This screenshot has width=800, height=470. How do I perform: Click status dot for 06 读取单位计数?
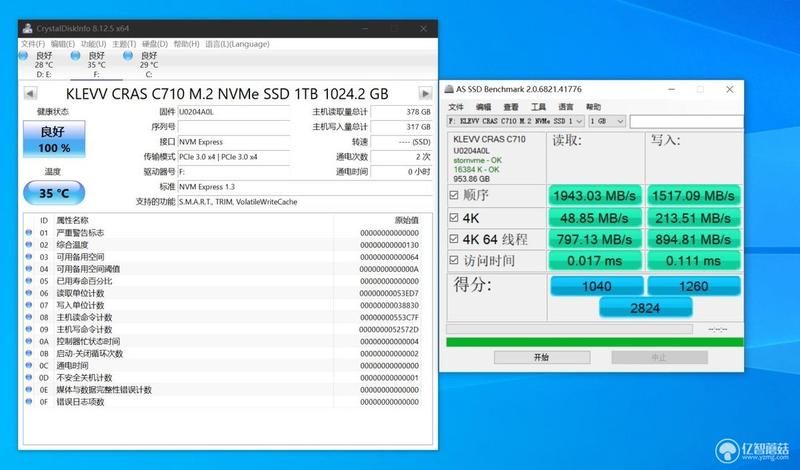29,293
